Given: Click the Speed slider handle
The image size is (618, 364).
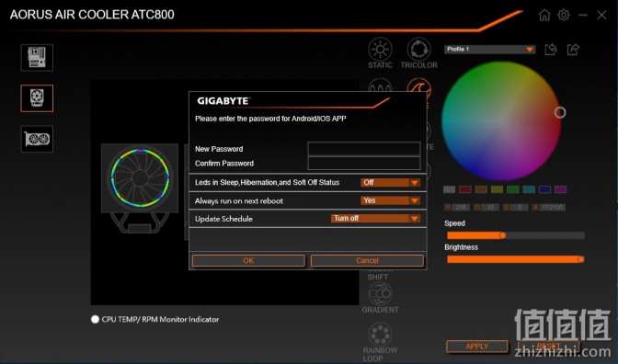Looking at the screenshot, I should [x=502, y=235].
